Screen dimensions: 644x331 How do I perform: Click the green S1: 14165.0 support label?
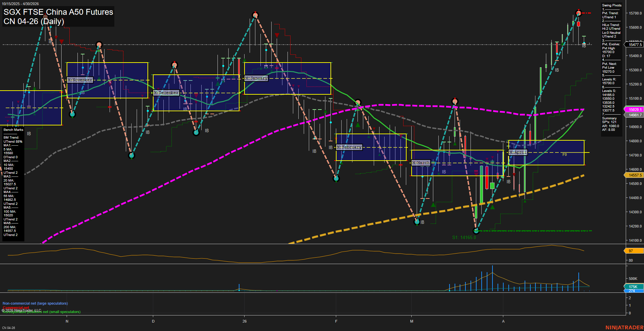click(464, 237)
